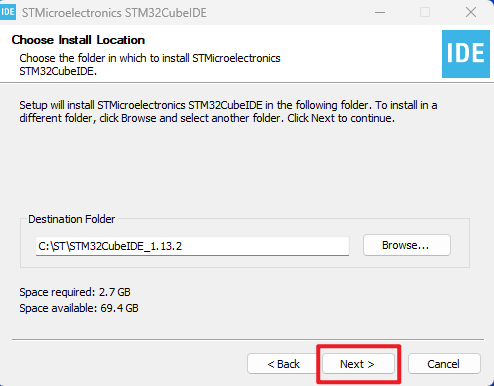Click the large blue IDE logo
Viewport: 494px width, 386px height.
coord(466,54)
